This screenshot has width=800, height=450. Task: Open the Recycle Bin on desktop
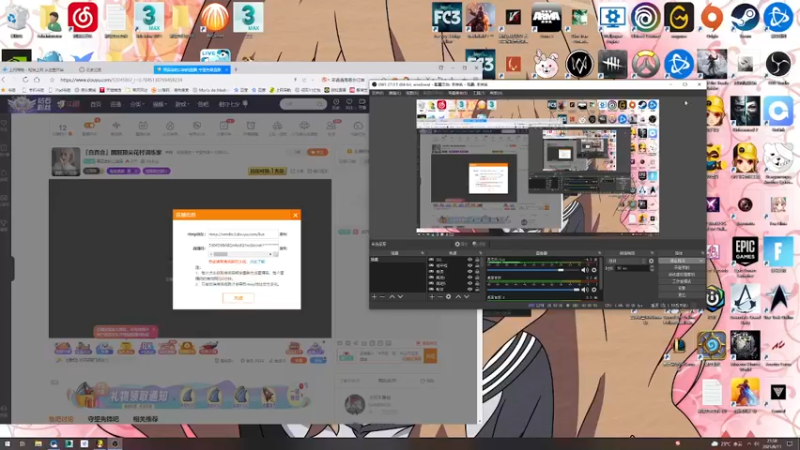17,18
